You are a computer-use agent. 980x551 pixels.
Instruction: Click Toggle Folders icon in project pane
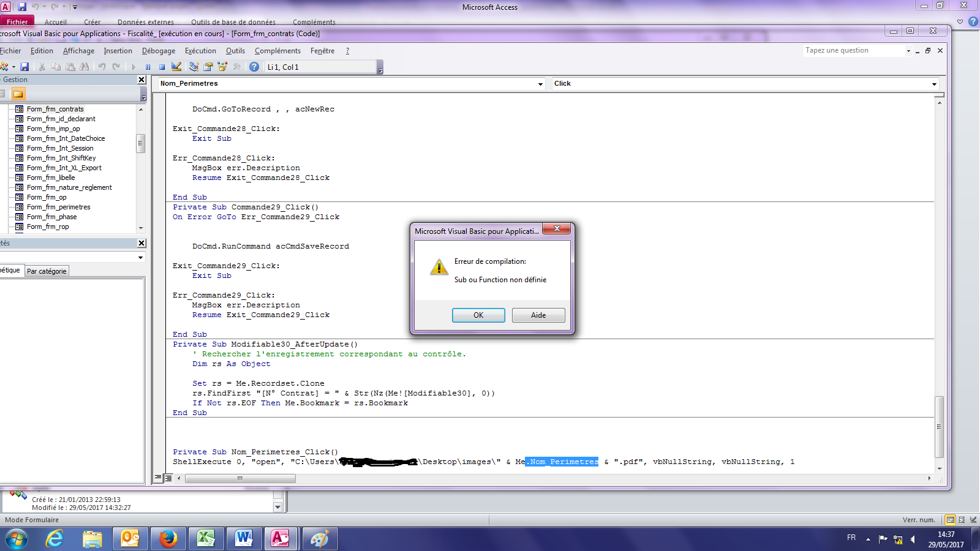pyautogui.click(x=18, y=94)
